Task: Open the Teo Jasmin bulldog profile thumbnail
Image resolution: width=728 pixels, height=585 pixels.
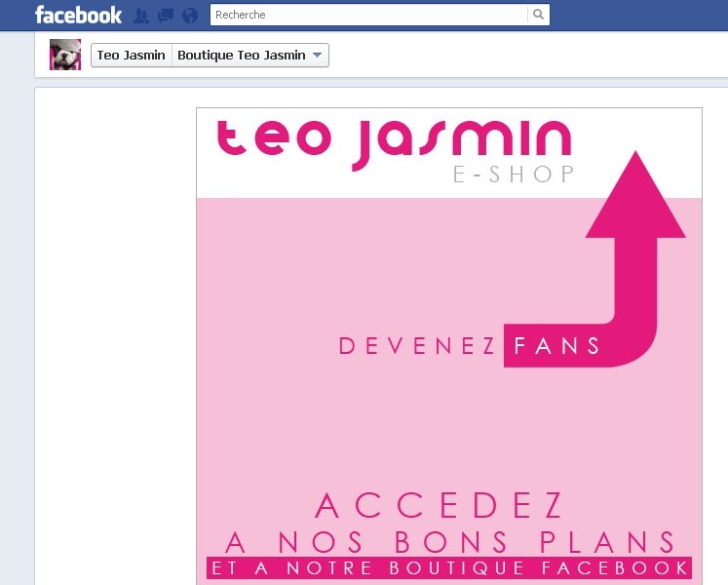Action: (x=65, y=55)
